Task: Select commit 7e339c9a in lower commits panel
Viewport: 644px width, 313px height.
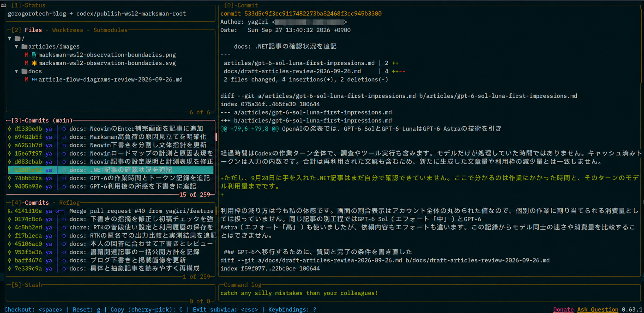Action: pos(111,269)
